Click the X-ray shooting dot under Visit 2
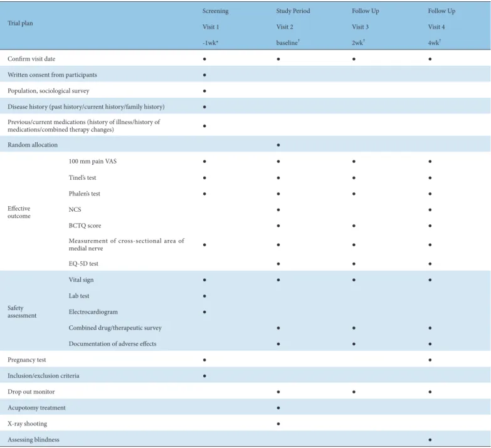 (278, 424)
